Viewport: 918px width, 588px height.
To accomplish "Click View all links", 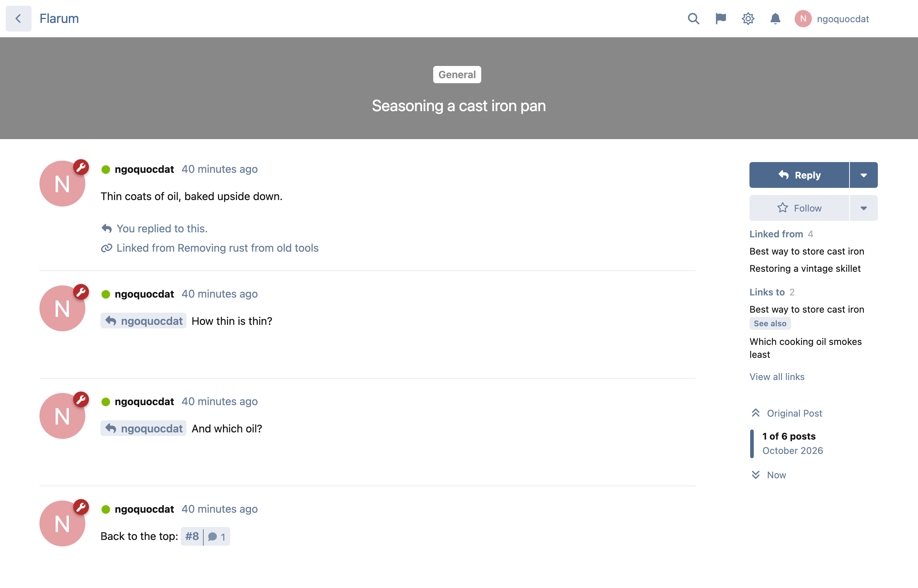I will pyautogui.click(x=777, y=377).
